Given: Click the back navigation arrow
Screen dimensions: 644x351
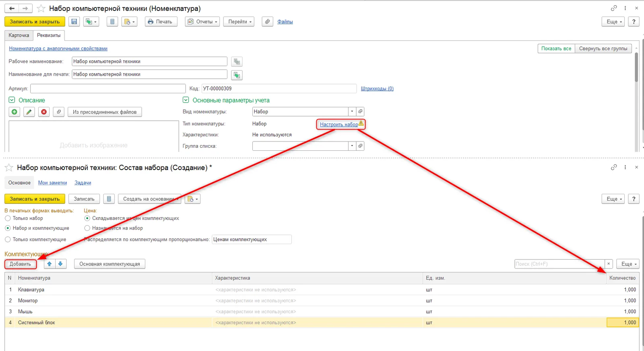Looking at the screenshot, I should [12, 8].
